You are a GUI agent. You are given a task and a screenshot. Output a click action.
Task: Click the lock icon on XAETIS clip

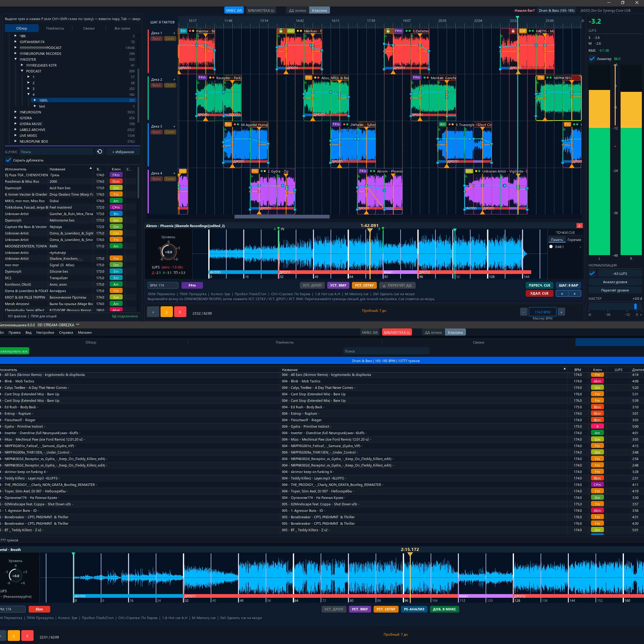coord(513,31)
